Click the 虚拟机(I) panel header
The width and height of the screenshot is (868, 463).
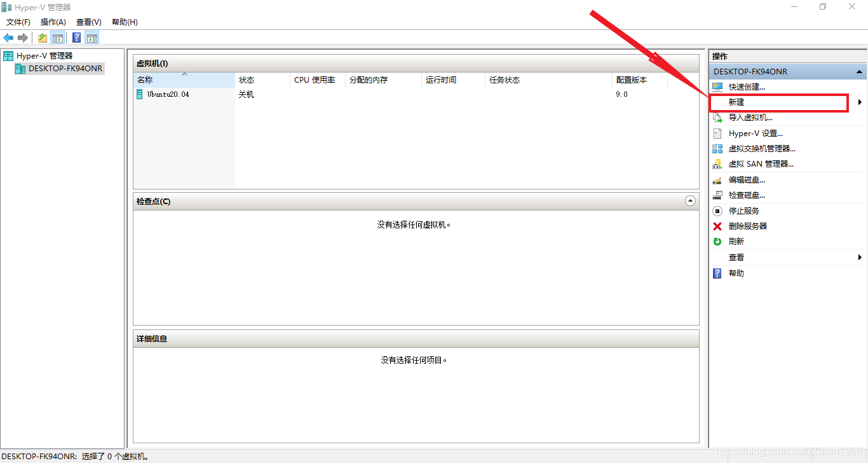click(x=416, y=64)
